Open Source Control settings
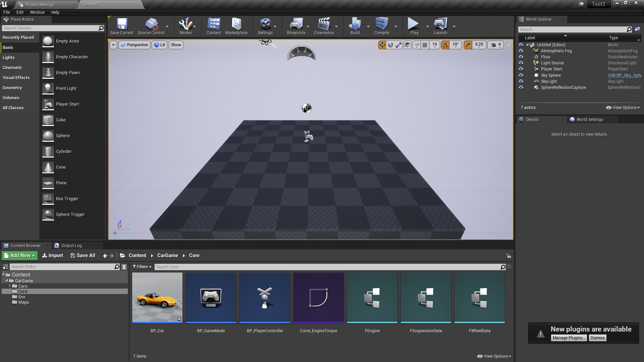Viewport: 644px width, 362px height. (150, 25)
